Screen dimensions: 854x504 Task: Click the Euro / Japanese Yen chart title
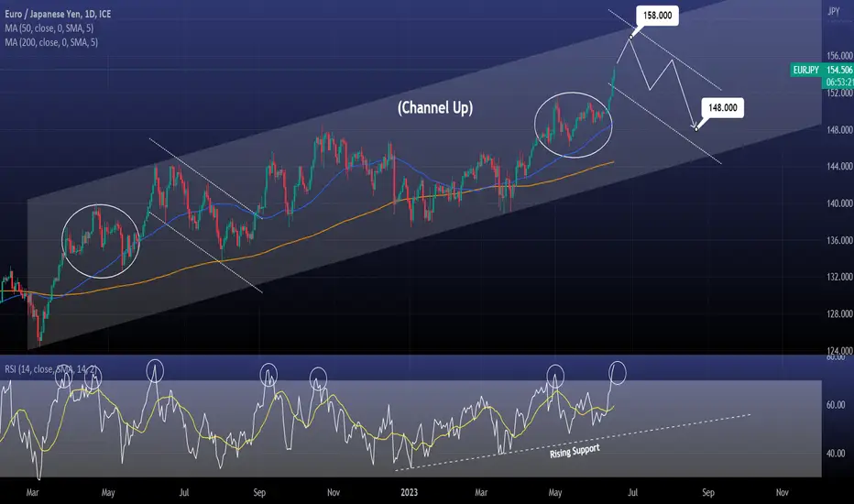(58, 14)
